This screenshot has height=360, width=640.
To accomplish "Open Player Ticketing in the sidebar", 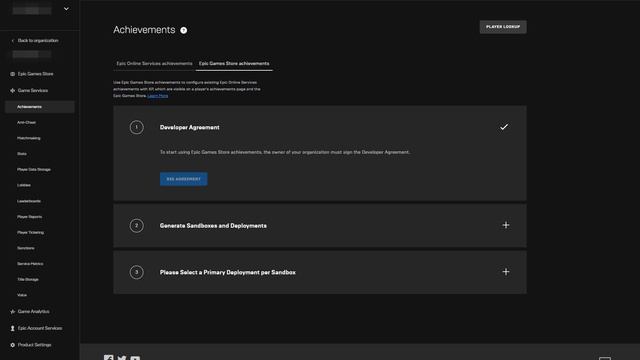I will coord(30,233).
